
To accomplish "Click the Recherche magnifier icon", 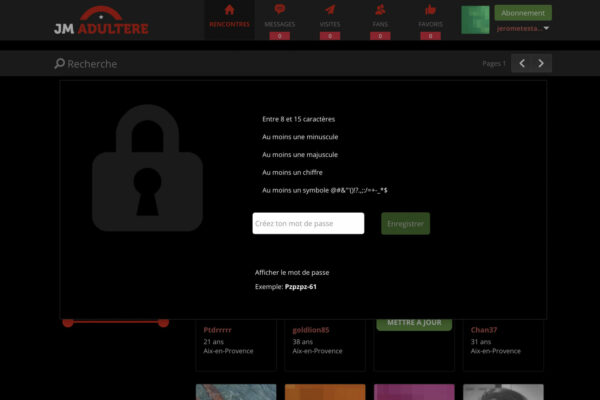I will (x=59, y=63).
